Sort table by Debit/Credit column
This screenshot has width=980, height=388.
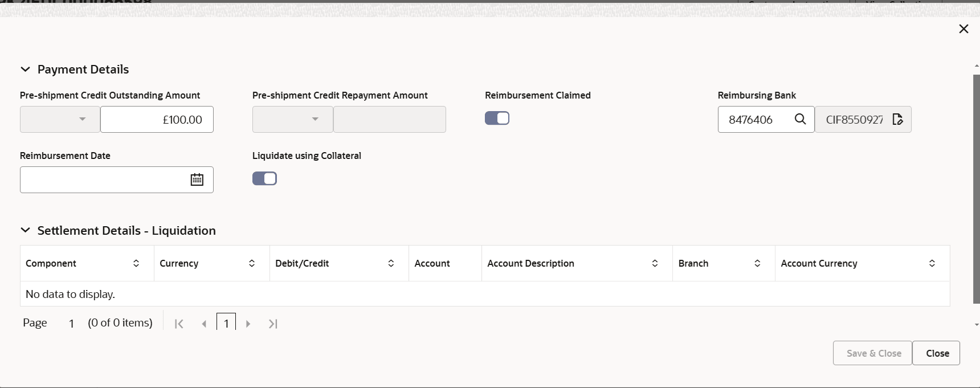tap(391, 263)
